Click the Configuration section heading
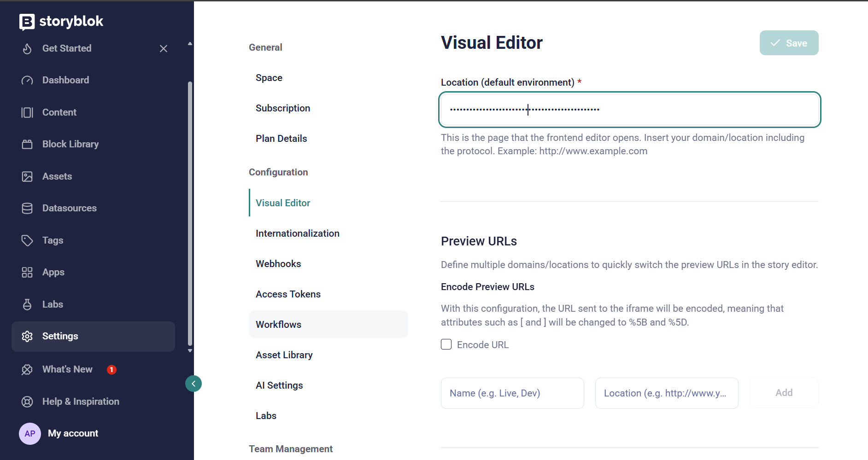Screen dimensions: 868x460 pos(278,172)
